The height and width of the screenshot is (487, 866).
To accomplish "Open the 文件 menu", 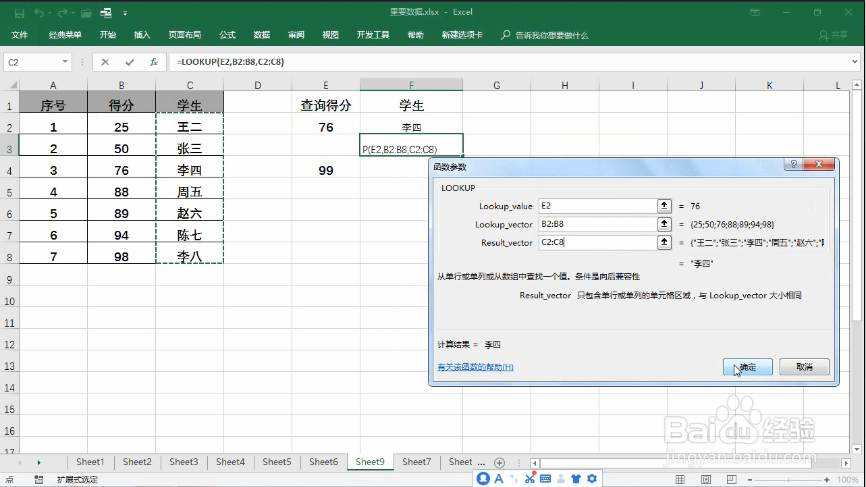I will point(19,35).
